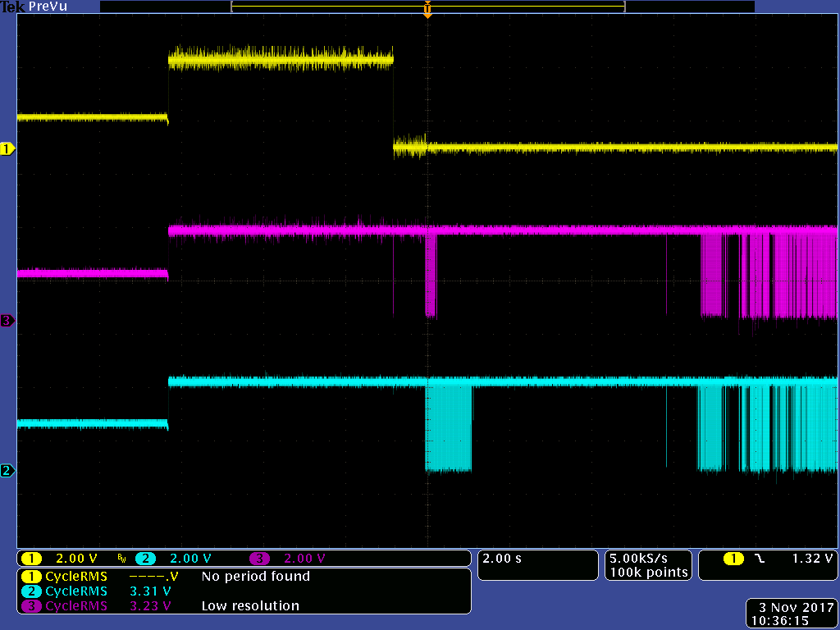
Task: Click the 2.00 s timebase readout
Action: point(502,558)
